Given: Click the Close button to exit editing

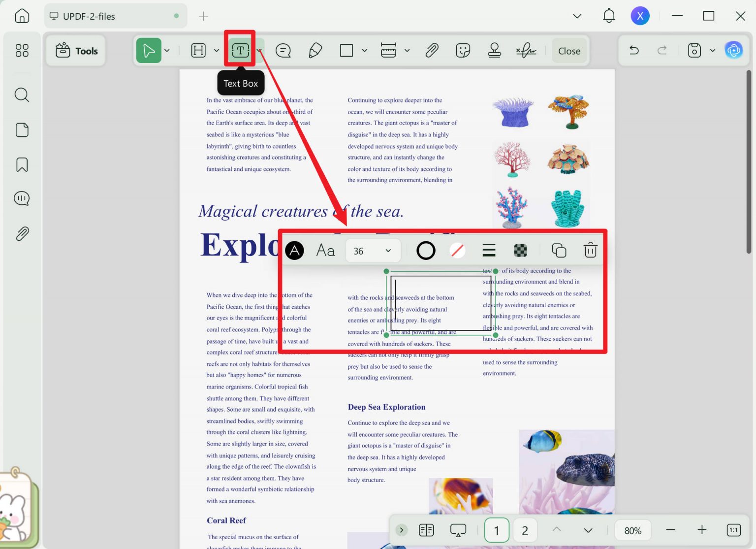Looking at the screenshot, I should (x=569, y=51).
